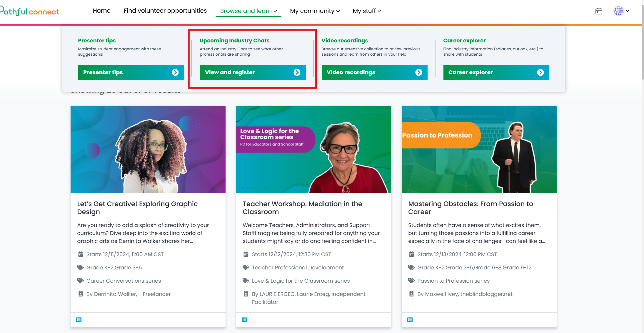Image resolution: width=644 pixels, height=333 pixels.
Task: Expand the Browse and learn menu
Action: 248,11
